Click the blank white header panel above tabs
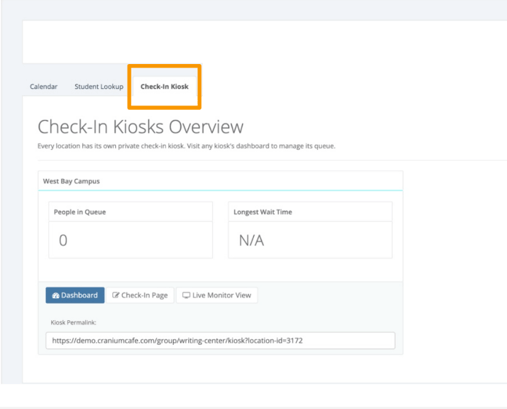 [x=265, y=42]
